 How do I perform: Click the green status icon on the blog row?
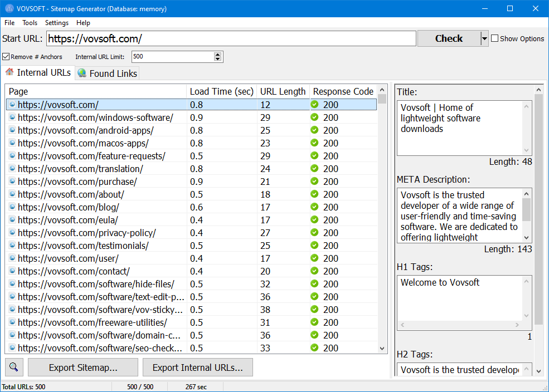(315, 207)
